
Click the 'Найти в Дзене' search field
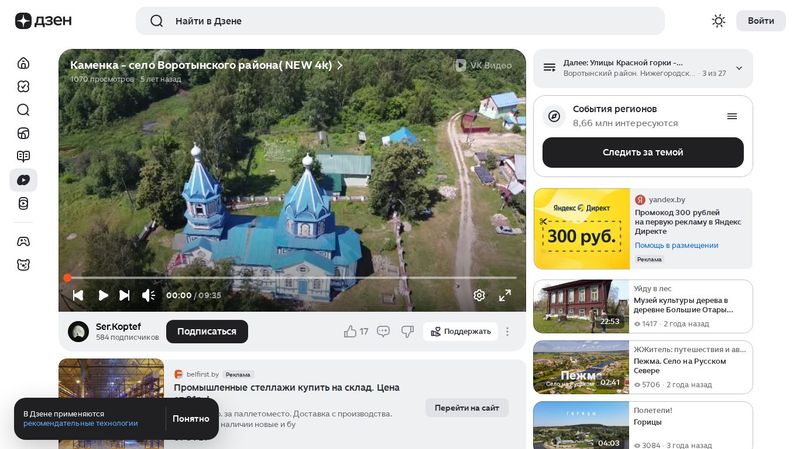(400, 21)
